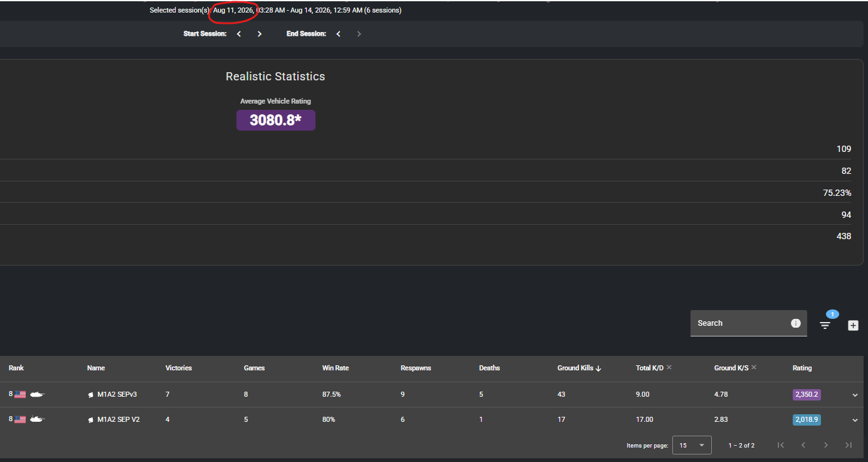The width and height of the screenshot is (868, 462).
Task: Open the filter list icon
Action: (825, 325)
